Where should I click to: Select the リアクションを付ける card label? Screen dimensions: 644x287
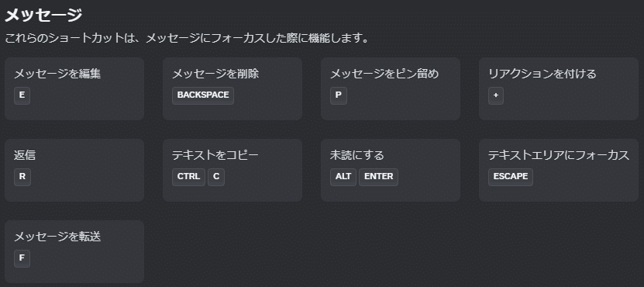(542, 74)
